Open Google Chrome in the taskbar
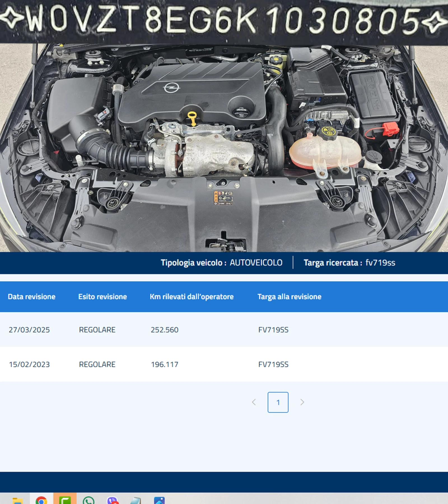Screen dimensions: 448x504 (x=41, y=500)
